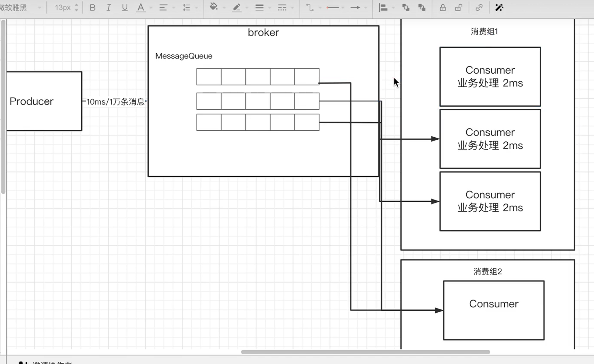
Task: Click the line color pencil icon
Action: click(x=237, y=8)
